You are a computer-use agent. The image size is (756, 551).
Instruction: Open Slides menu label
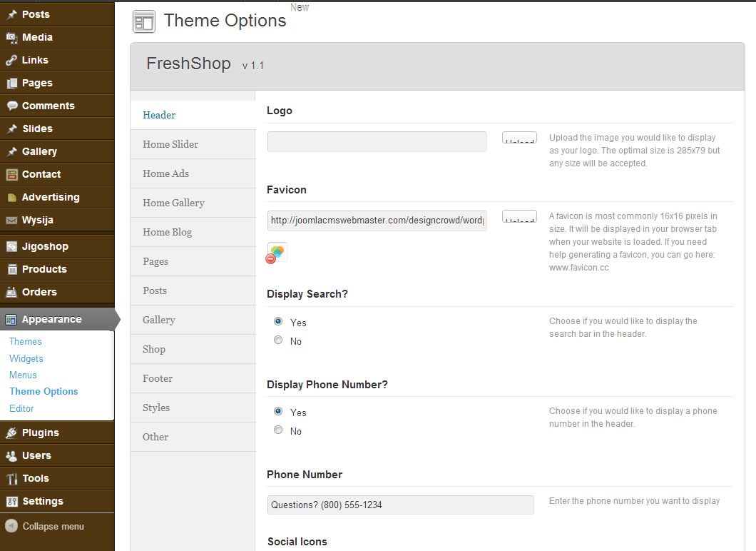tap(38, 128)
